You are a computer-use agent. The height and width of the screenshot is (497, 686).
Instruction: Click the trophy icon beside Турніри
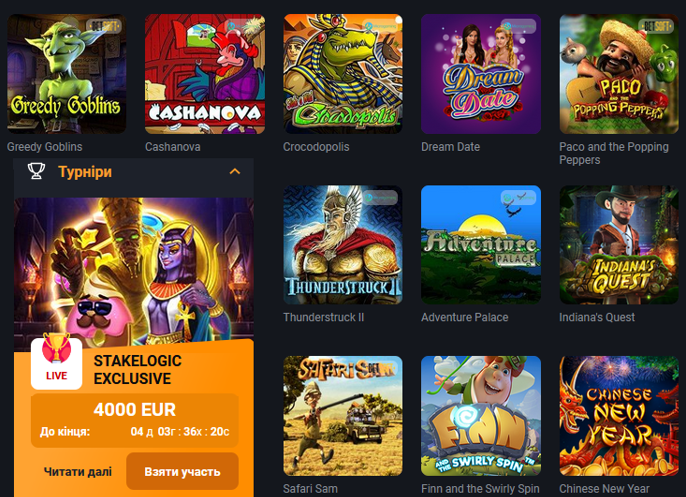(x=36, y=171)
